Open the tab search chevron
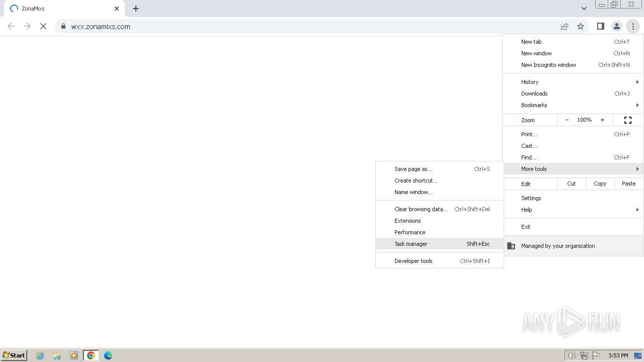Screen dimensions: 644x362 point(584,9)
